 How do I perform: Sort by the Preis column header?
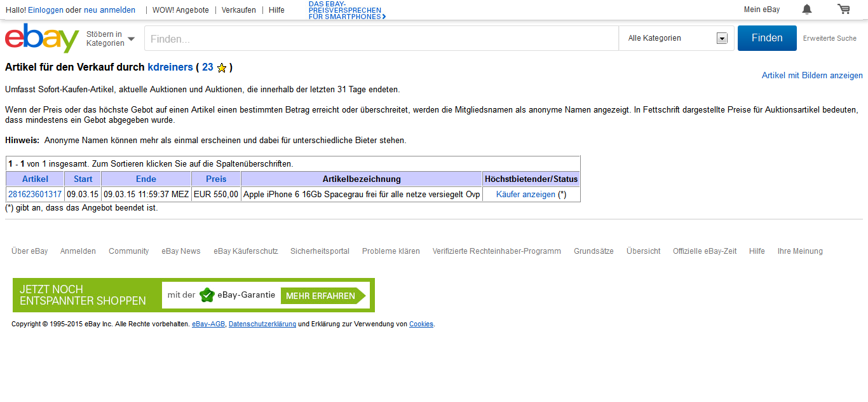click(216, 179)
